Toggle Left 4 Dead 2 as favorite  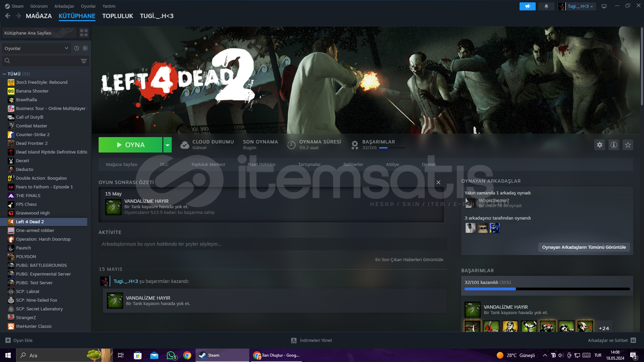[x=628, y=145]
